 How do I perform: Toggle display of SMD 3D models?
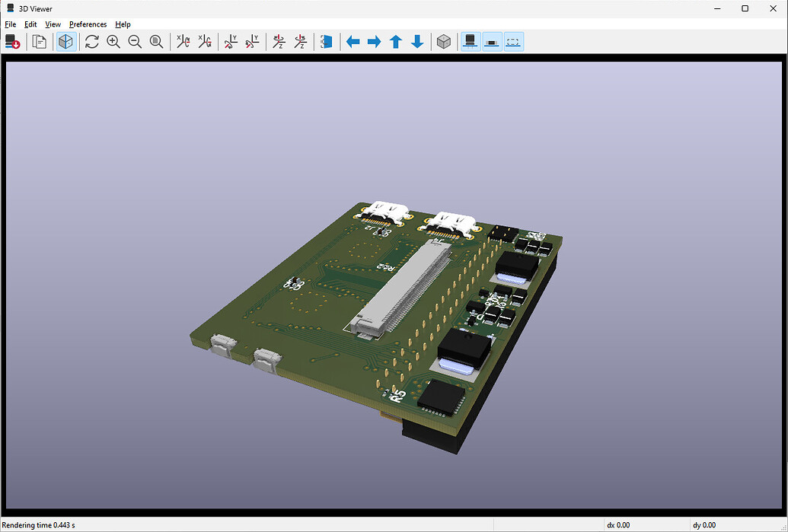491,42
